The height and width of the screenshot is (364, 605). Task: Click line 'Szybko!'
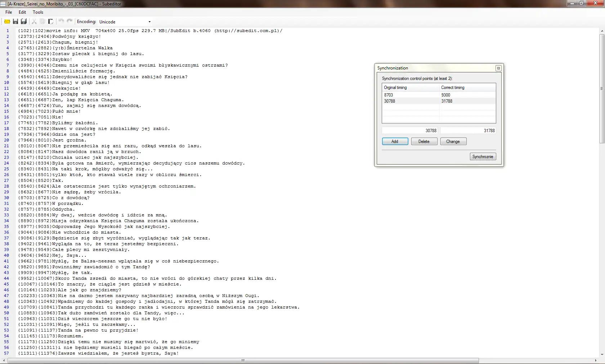coord(45,59)
